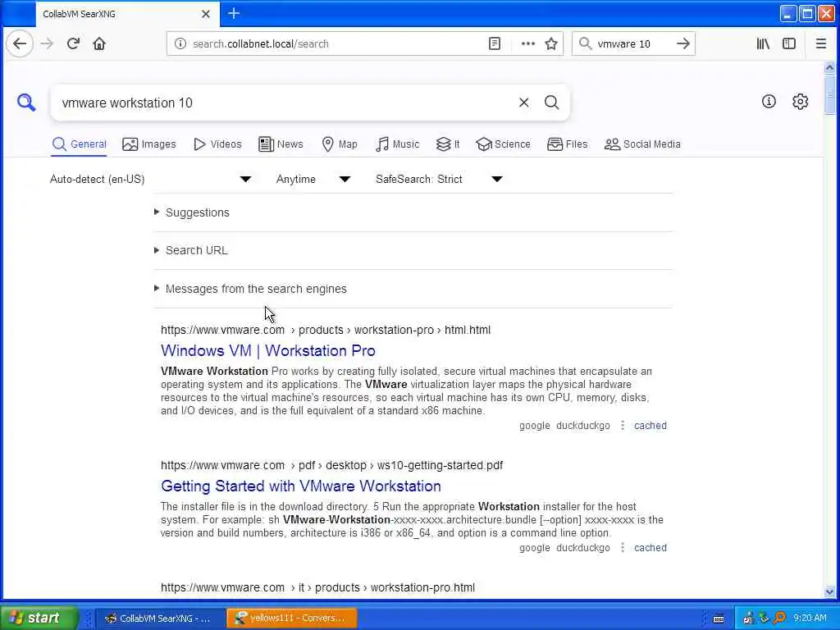Switch to yellows111 conversation taskbar button
840x630 pixels.
tap(291, 619)
